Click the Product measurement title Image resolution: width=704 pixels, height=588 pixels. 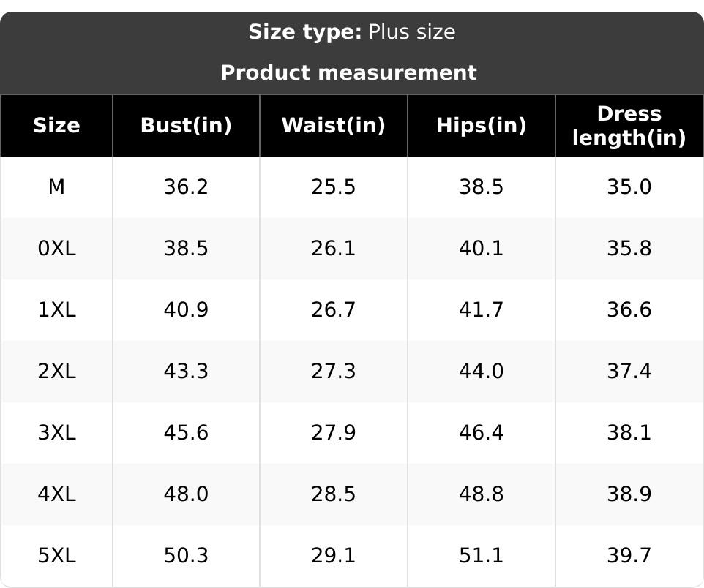click(348, 72)
